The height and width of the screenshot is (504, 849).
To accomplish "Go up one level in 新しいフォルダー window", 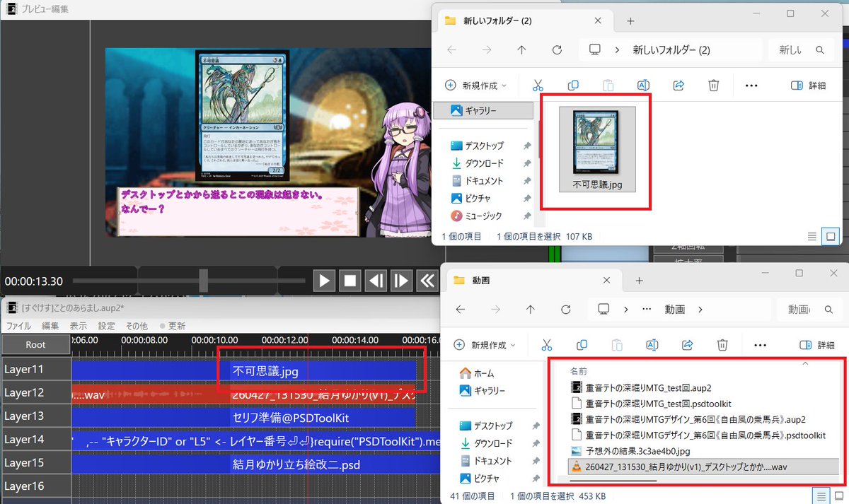I will coord(521,50).
